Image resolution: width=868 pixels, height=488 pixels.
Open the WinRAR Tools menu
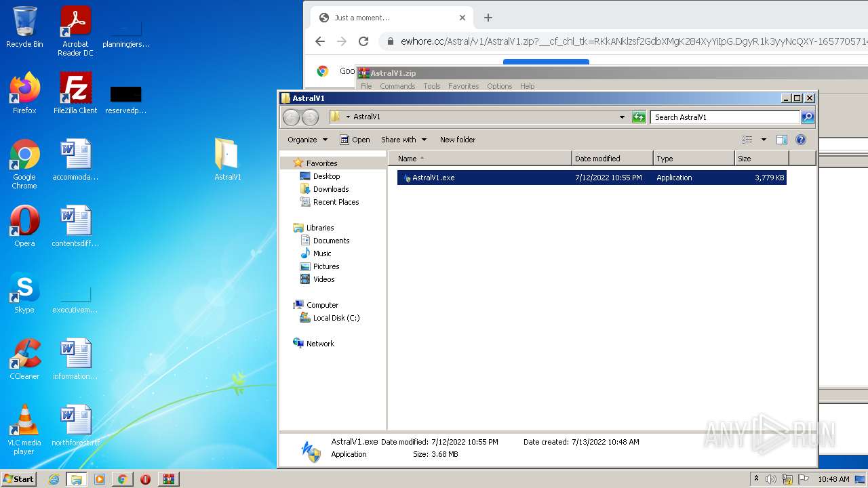click(x=432, y=86)
